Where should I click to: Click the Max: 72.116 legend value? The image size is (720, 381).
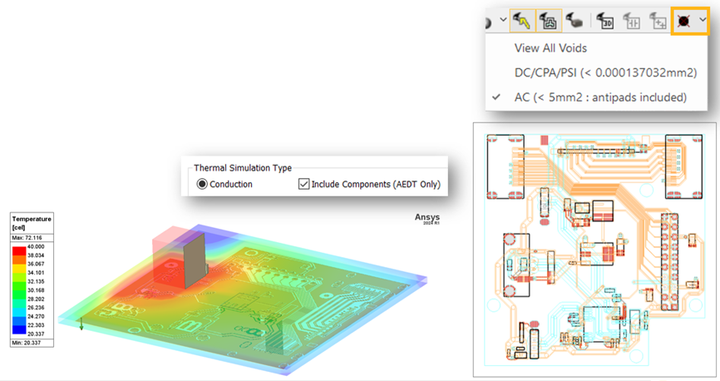[x=27, y=238]
